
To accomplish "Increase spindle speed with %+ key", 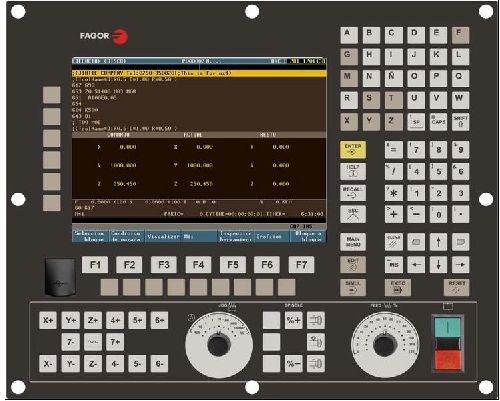I will coord(293,320).
